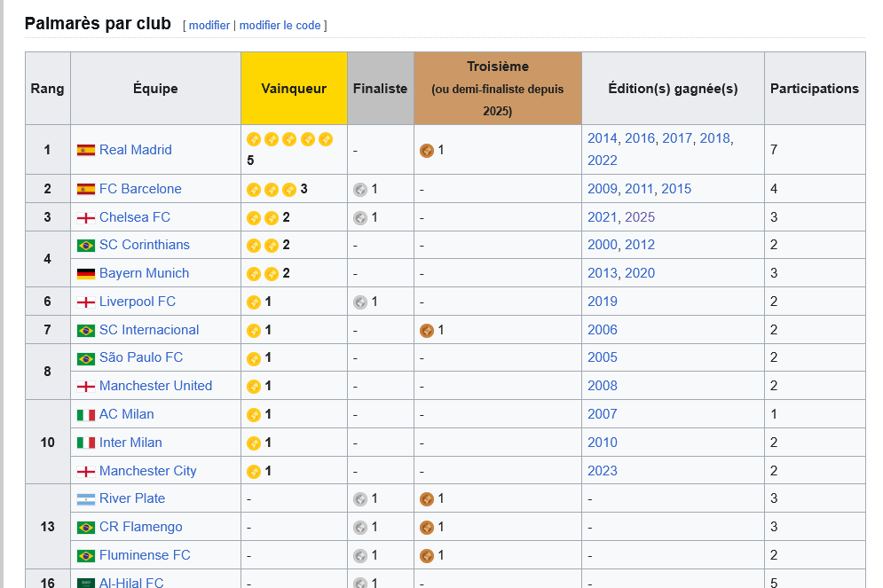Open the São Paulo FC team link
This screenshot has width=883, height=588.
141,357
